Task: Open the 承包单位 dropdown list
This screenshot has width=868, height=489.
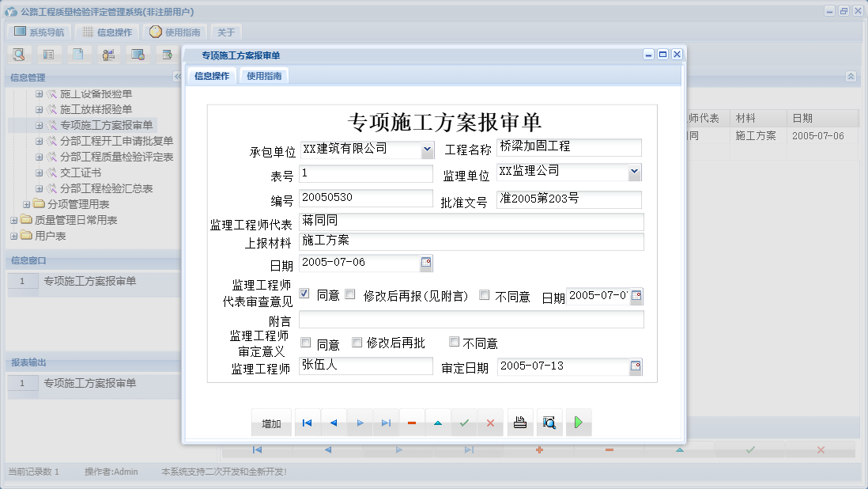Action: pyautogui.click(x=428, y=150)
